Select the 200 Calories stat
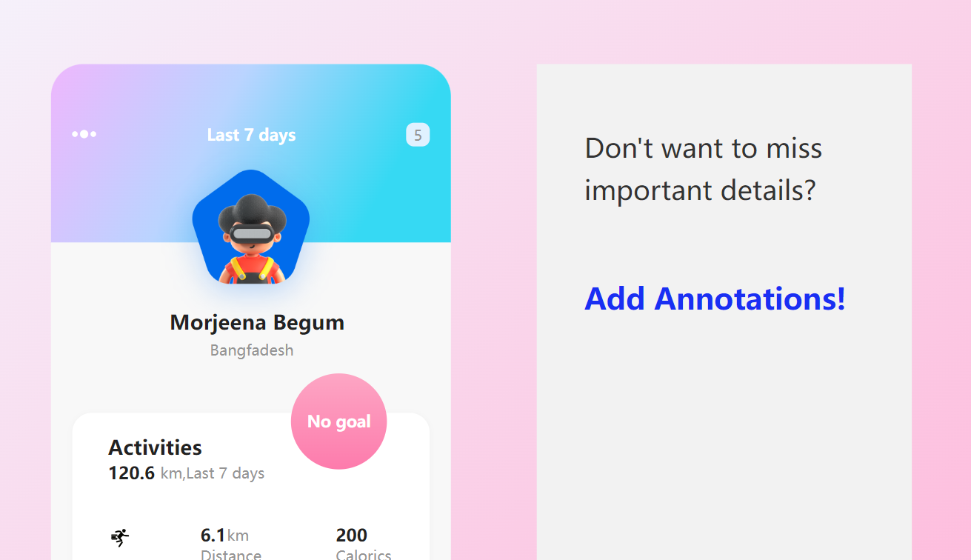The image size is (971, 560). coord(364,544)
